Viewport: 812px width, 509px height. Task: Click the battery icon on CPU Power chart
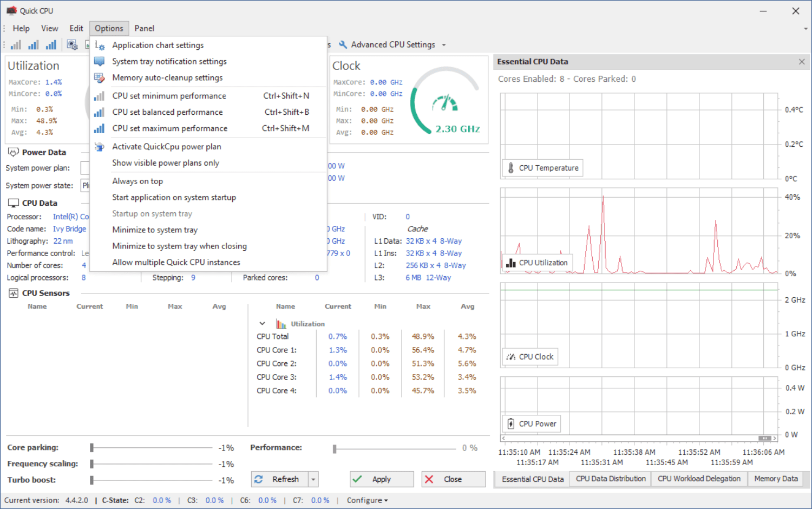tap(510, 424)
